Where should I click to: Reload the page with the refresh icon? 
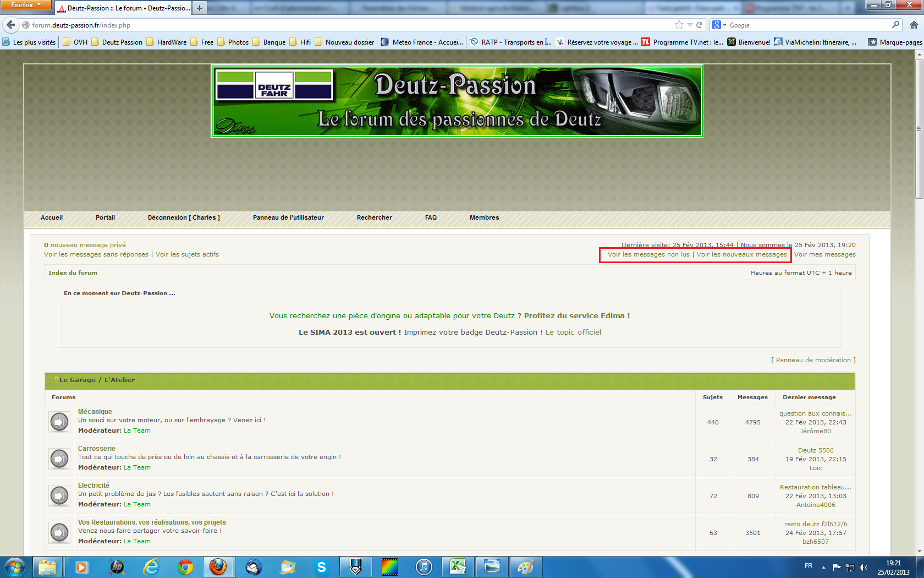point(700,25)
